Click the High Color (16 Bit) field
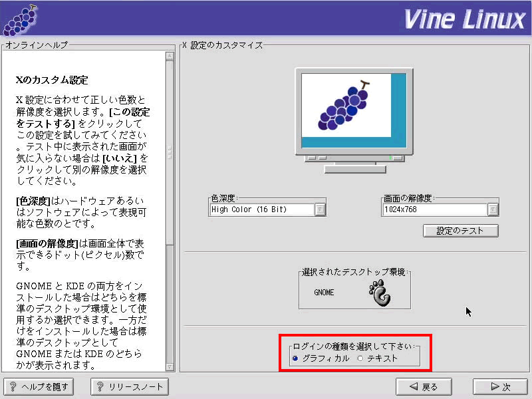Image resolution: width=532 pixels, height=399 pixels. [262, 209]
